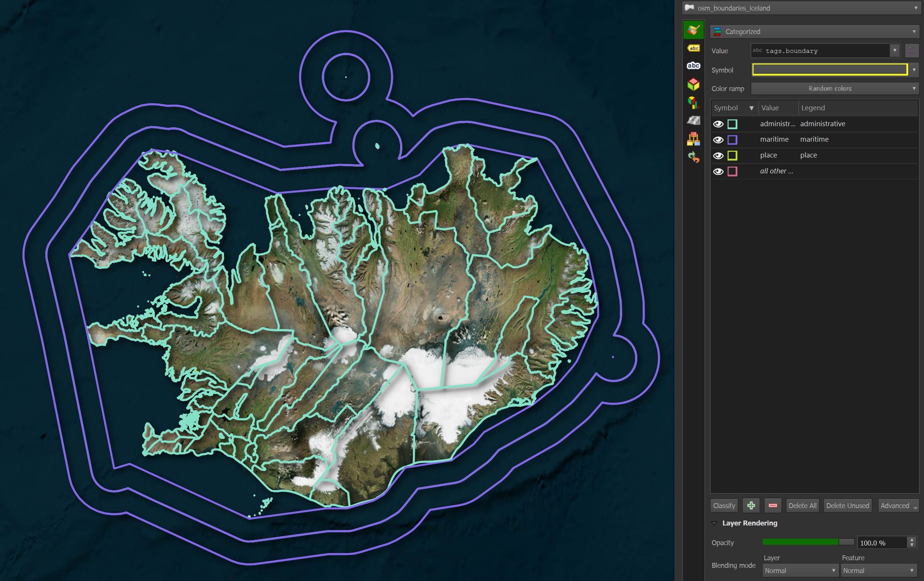Open the Symbology tab with paintbrush icon
This screenshot has height=581, width=924.
[693, 30]
